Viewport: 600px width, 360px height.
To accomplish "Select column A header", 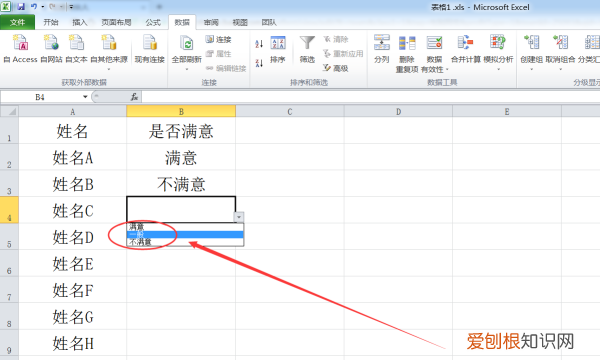I will tap(73, 111).
